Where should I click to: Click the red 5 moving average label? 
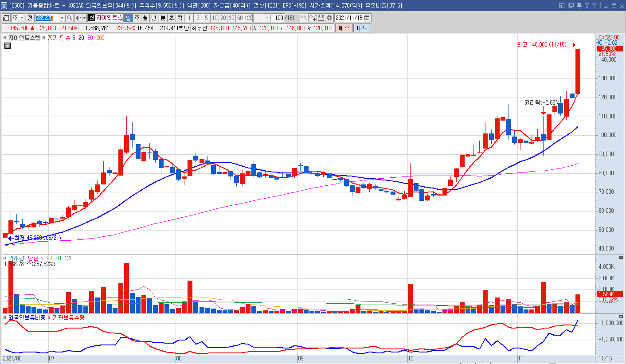(74, 38)
